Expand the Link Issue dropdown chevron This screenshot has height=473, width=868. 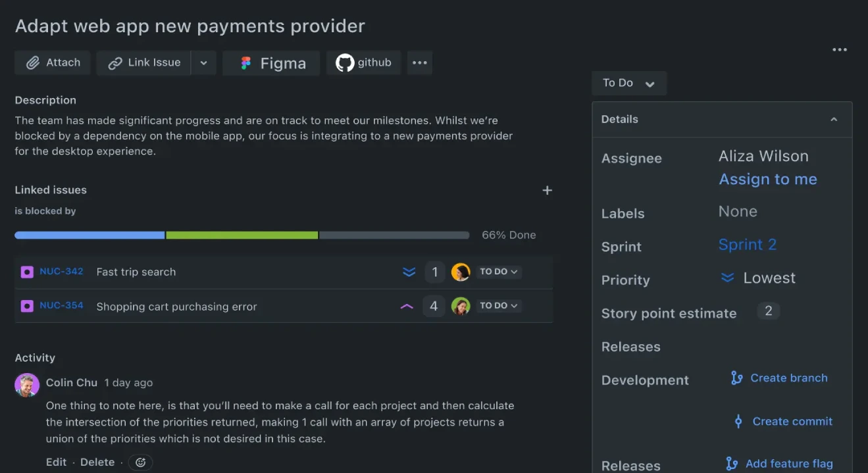(x=204, y=62)
